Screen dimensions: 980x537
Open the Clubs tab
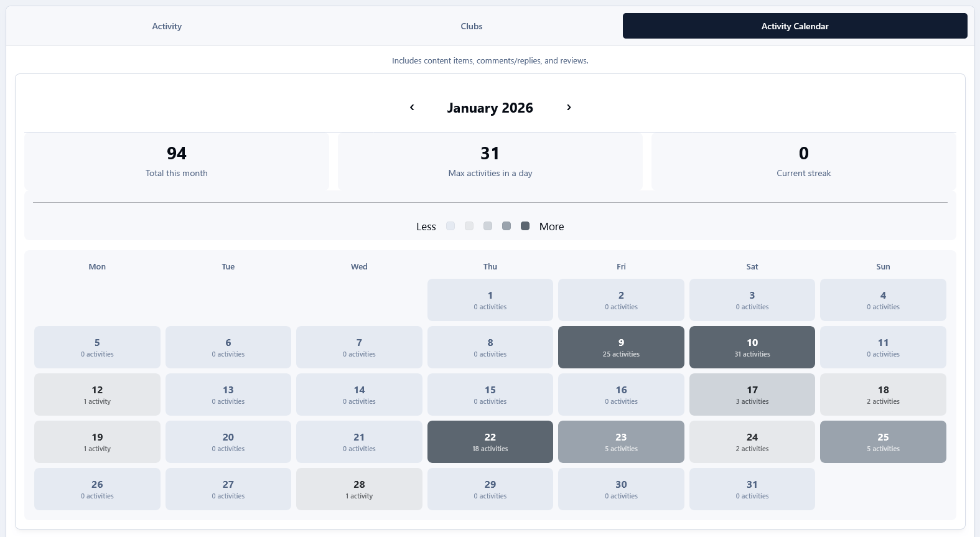pyautogui.click(x=472, y=26)
